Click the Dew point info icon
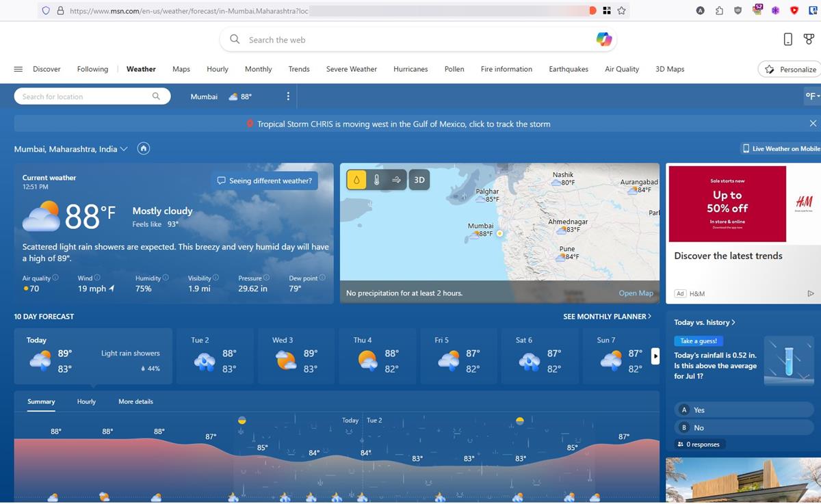This screenshot has width=821, height=504. pos(322,278)
